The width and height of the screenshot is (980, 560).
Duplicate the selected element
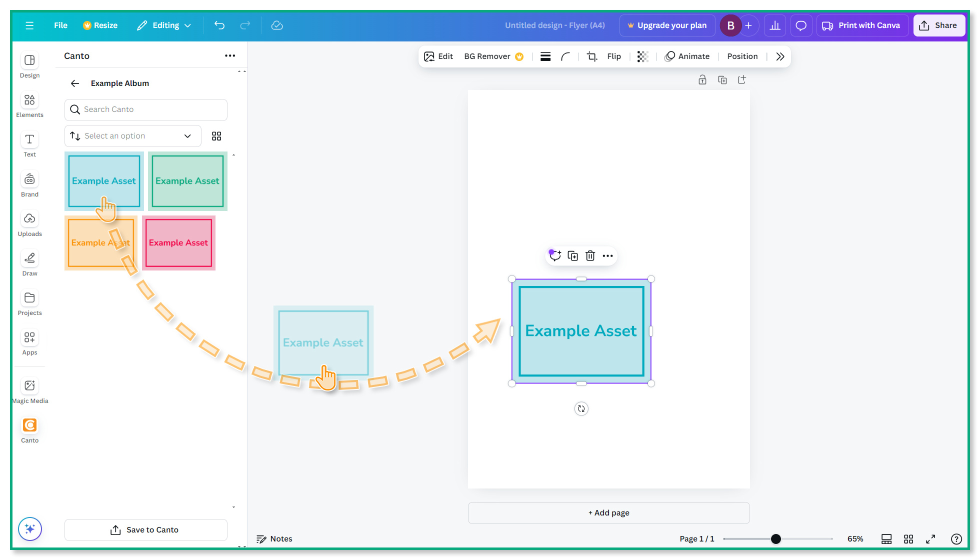[572, 255]
